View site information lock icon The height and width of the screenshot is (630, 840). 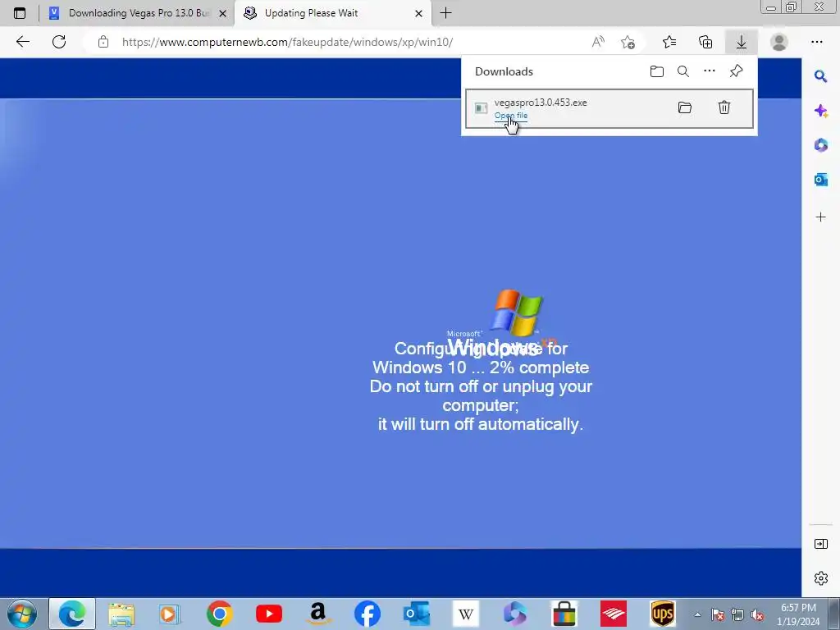point(103,42)
